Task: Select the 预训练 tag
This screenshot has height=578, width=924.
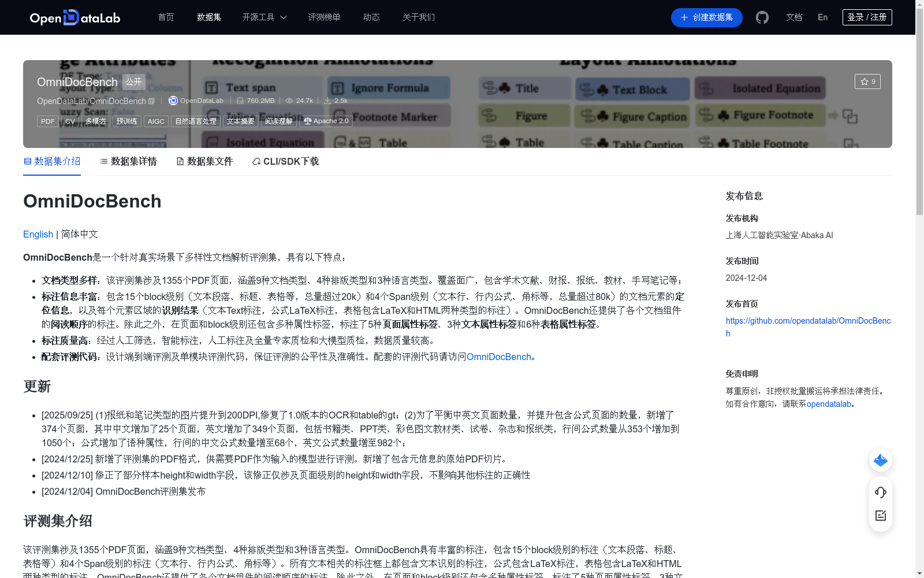Action: (x=126, y=121)
